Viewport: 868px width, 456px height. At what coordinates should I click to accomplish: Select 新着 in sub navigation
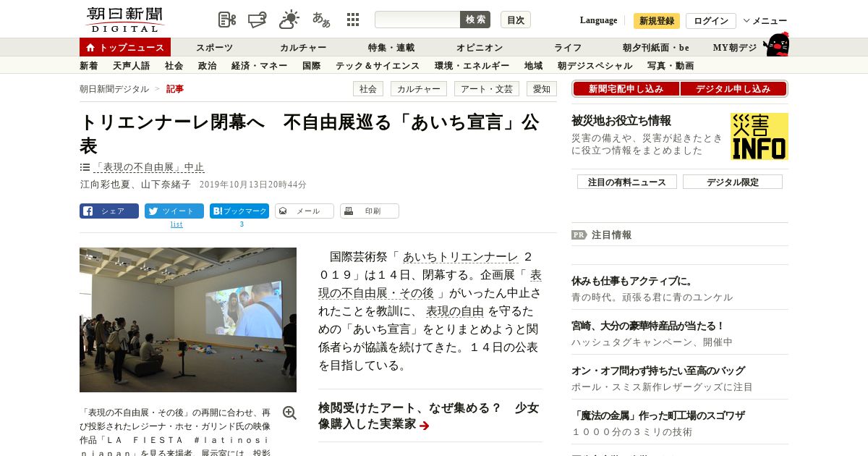click(x=89, y=66)
